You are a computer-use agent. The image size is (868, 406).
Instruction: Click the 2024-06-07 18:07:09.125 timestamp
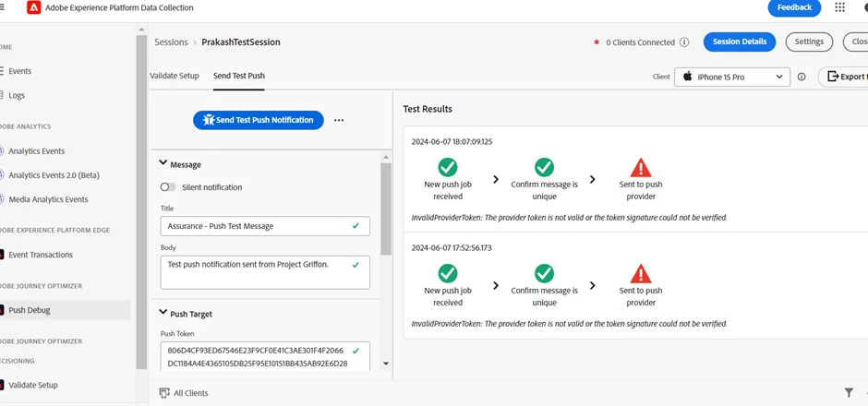[x=452, y=141]
